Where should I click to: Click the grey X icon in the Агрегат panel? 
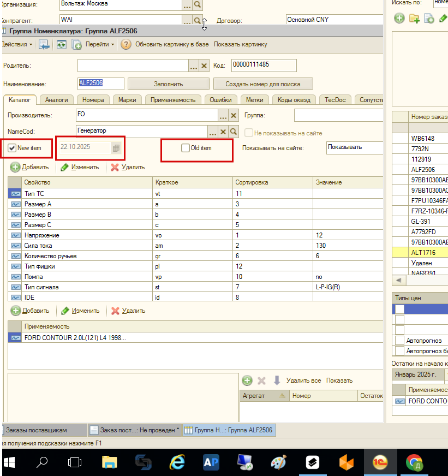[x=261, y=380]
